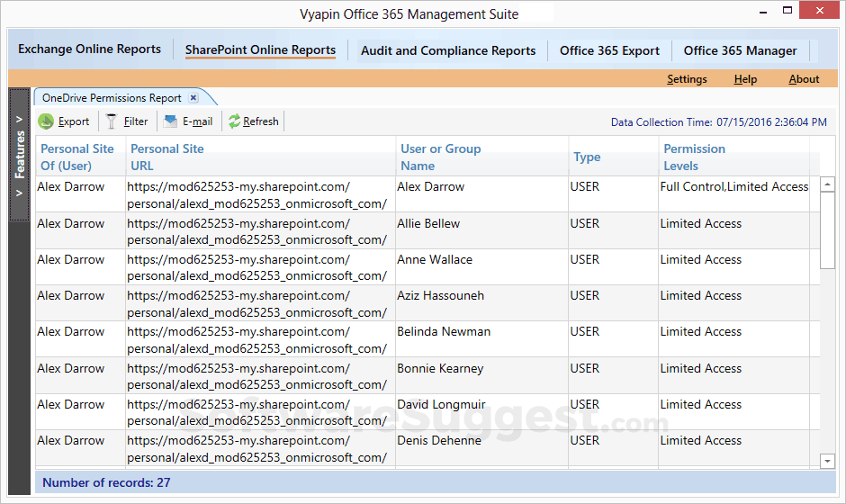846x504 pixels.
Task: Open the Help menu
Action: (x=745, y=79)
